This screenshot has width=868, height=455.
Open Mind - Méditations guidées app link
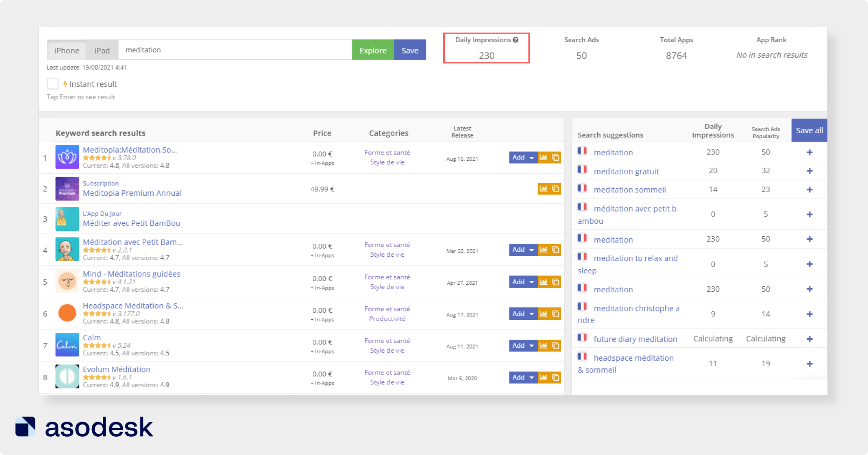point(132,274)
